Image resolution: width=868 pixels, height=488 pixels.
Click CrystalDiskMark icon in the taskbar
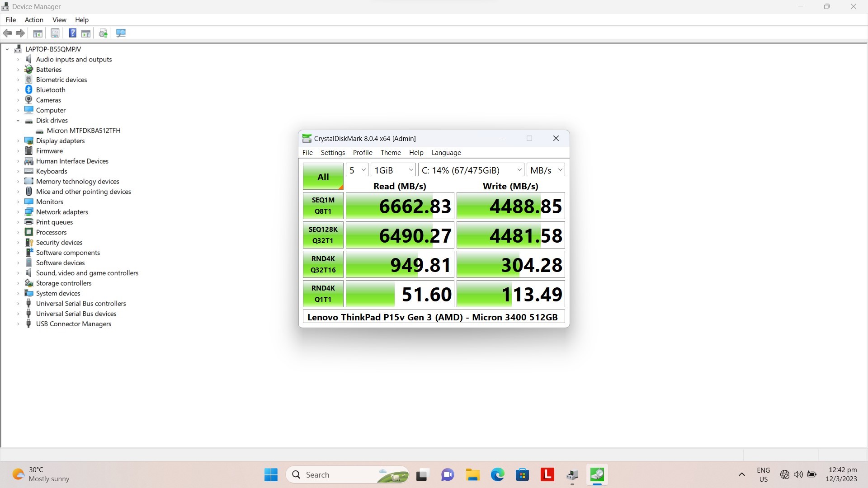(597, 474)
